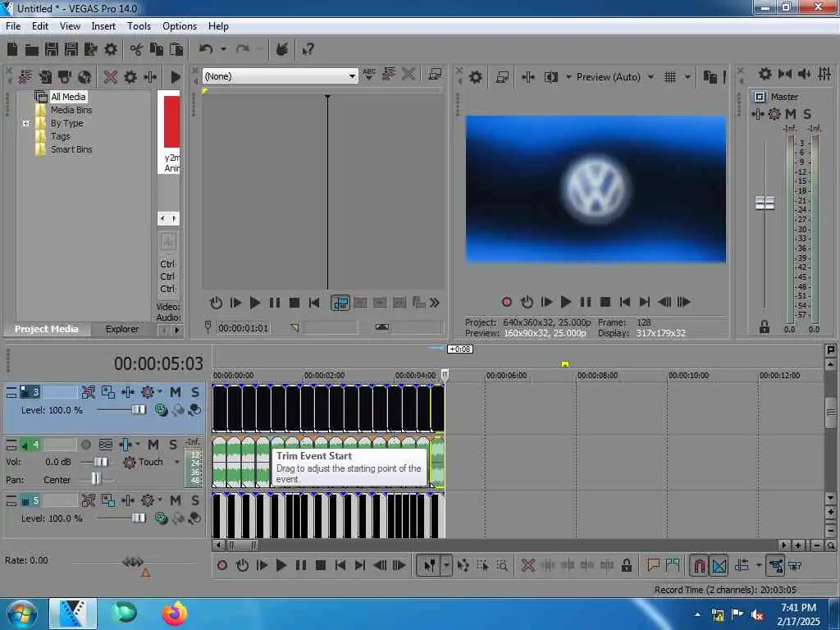840x630 pixels.
Task: Open the Edit menu
Action: pyautogui.click(x=40, y=25)
